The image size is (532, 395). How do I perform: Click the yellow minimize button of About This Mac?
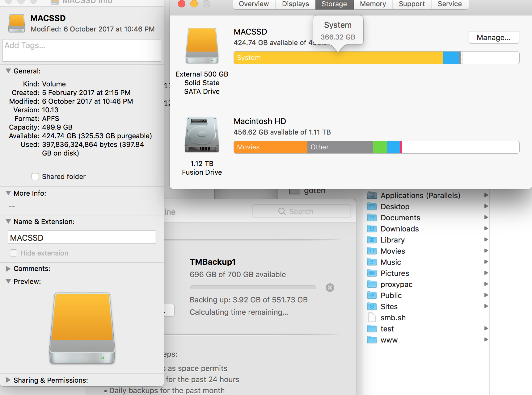coord(194,4)
